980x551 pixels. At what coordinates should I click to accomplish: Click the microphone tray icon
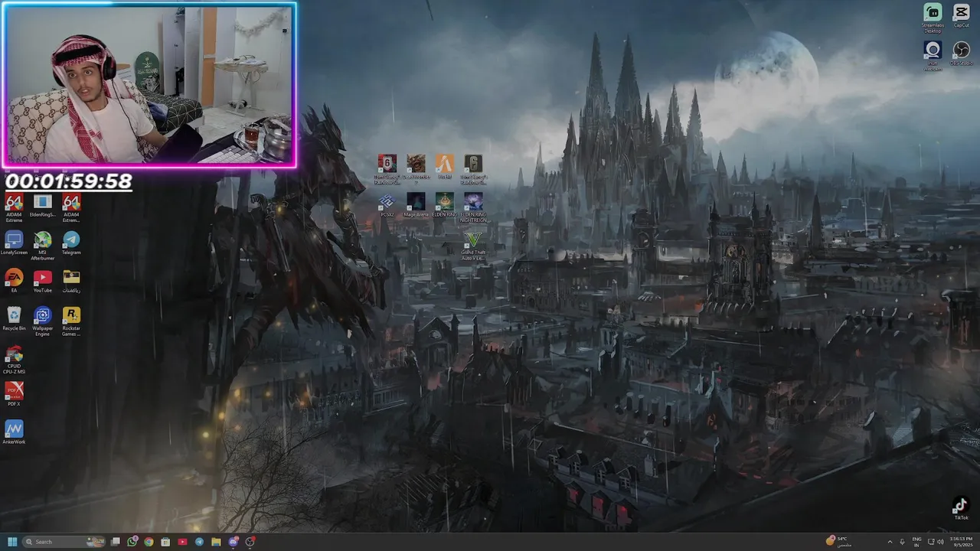coord(902,542)
